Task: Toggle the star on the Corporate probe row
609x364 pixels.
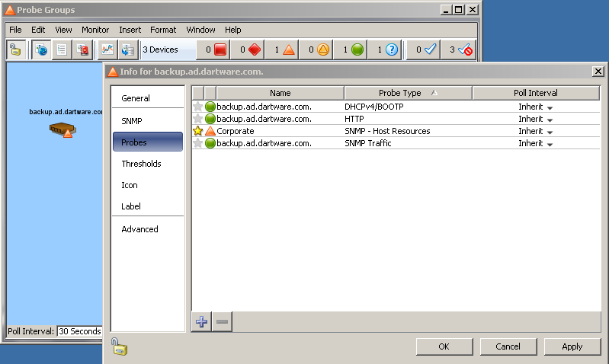Action: (198, 131)
